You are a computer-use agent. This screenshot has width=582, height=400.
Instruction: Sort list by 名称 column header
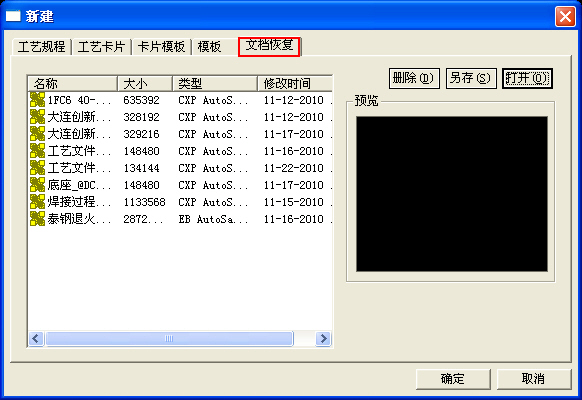[73, 83]
